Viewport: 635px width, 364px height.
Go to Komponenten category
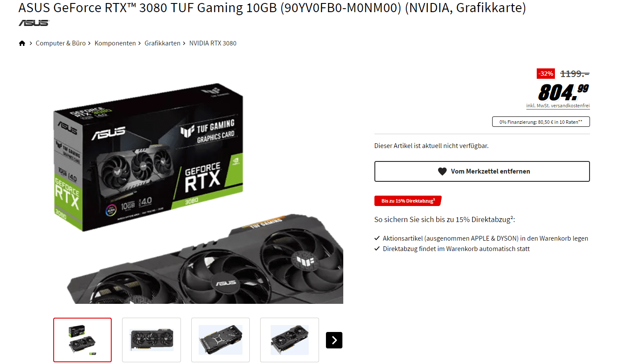(x=115, y=43)
